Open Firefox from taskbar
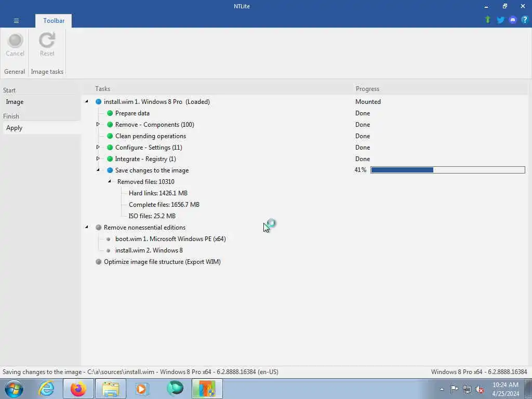 tap(78, 389)
